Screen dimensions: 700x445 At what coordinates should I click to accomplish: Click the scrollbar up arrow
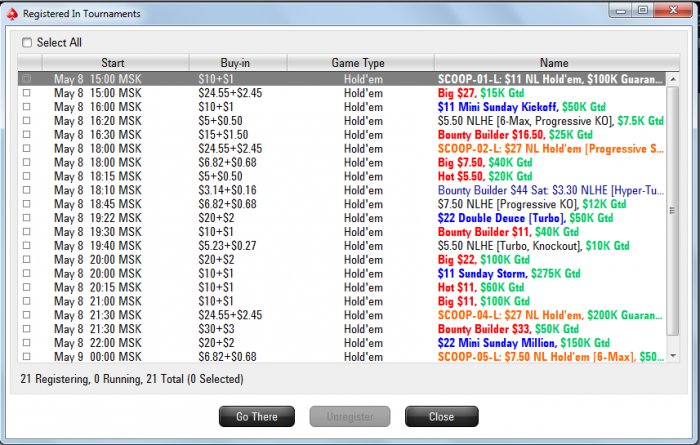pos(673,79)
